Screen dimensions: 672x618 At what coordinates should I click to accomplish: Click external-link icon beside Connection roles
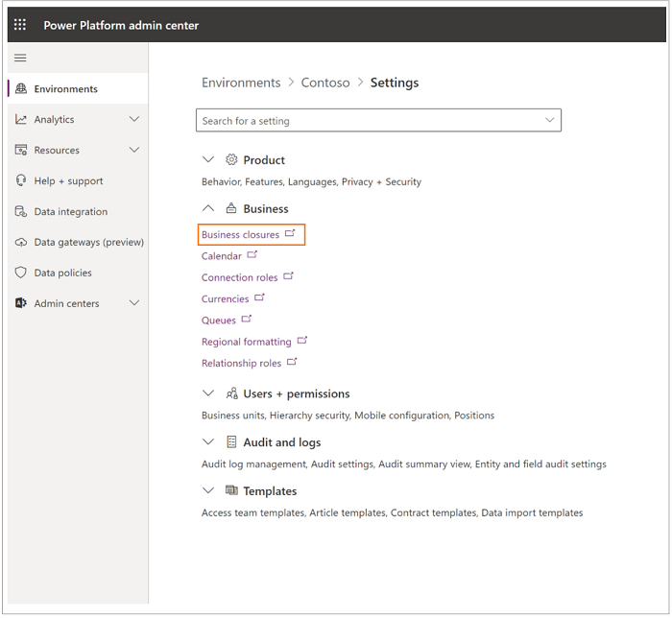(x=288, y=276)
